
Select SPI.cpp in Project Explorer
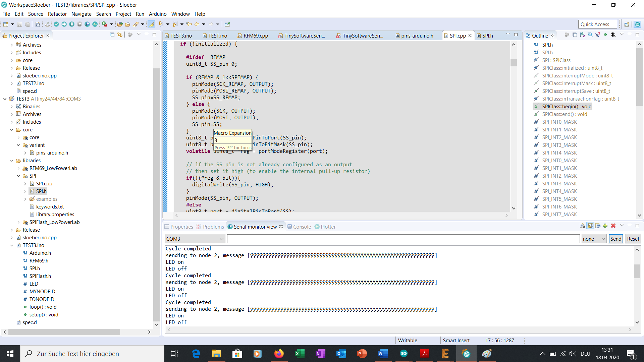[x=44, y=184]
